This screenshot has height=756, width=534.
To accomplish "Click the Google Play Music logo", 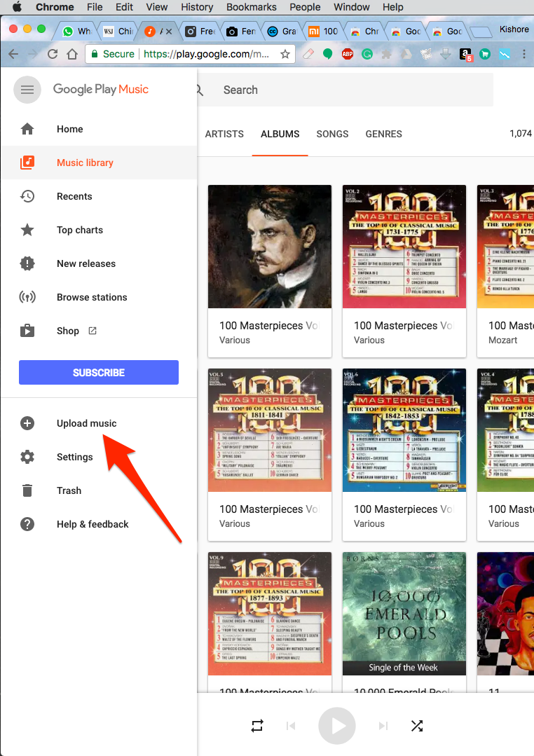I will pos(101,90).
